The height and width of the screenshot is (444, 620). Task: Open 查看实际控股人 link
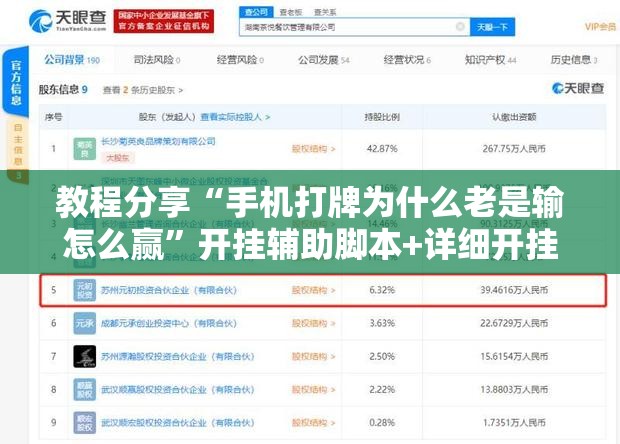235,117
